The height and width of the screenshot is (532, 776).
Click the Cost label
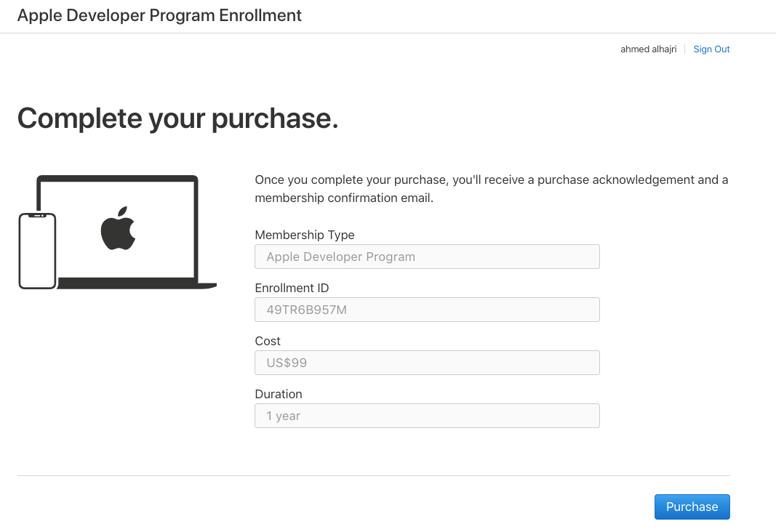click(x=267, y=341)
